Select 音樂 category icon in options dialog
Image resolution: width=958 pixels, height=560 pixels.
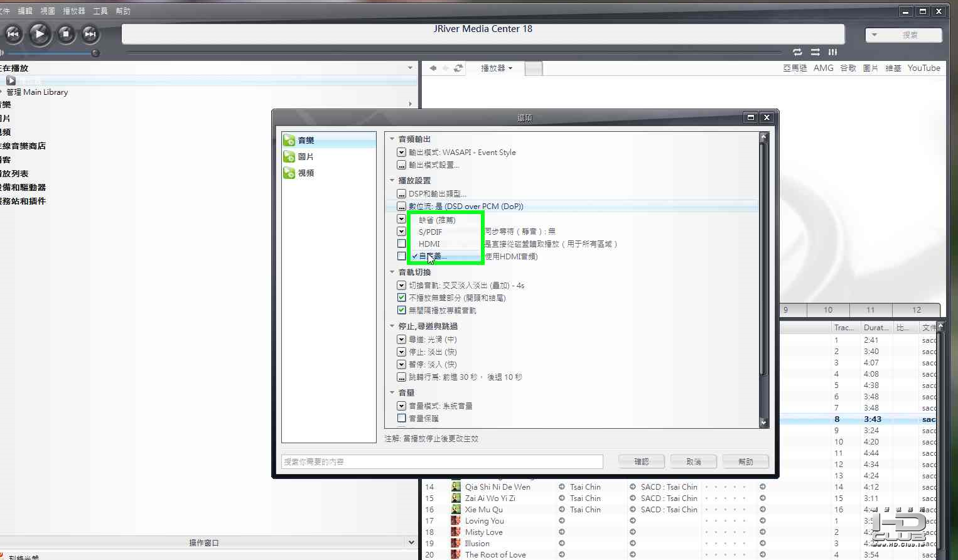click(289, 140)
